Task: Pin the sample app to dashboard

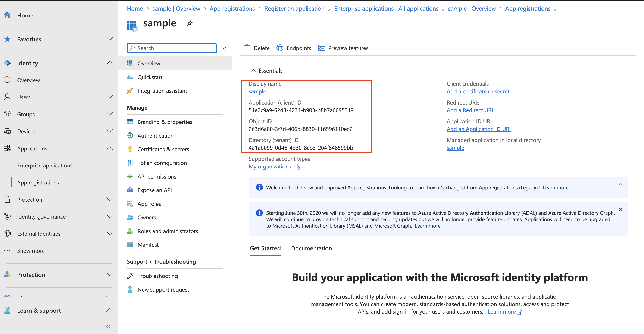Action: pos(190,23)
